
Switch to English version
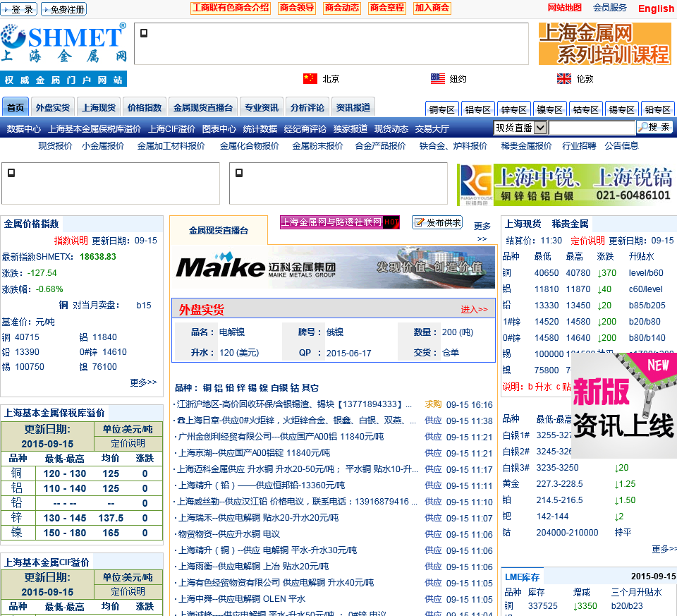tap(655, 8)
